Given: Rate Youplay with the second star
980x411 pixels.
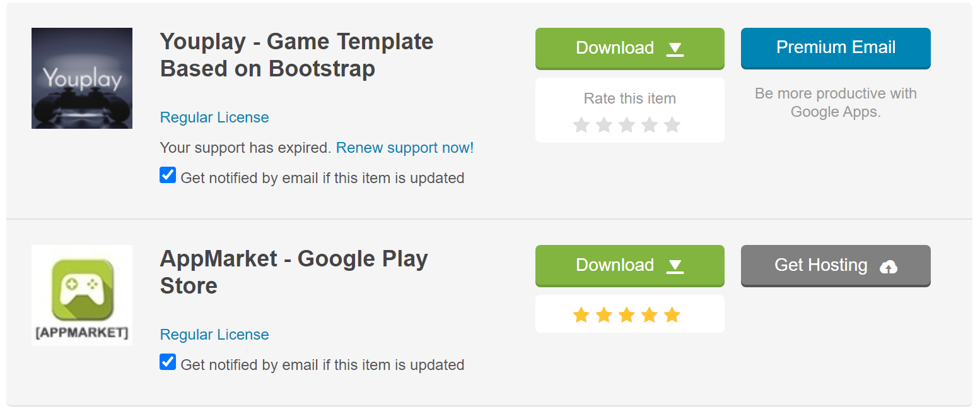Looking at the screenshot, I should coord(604,125).
